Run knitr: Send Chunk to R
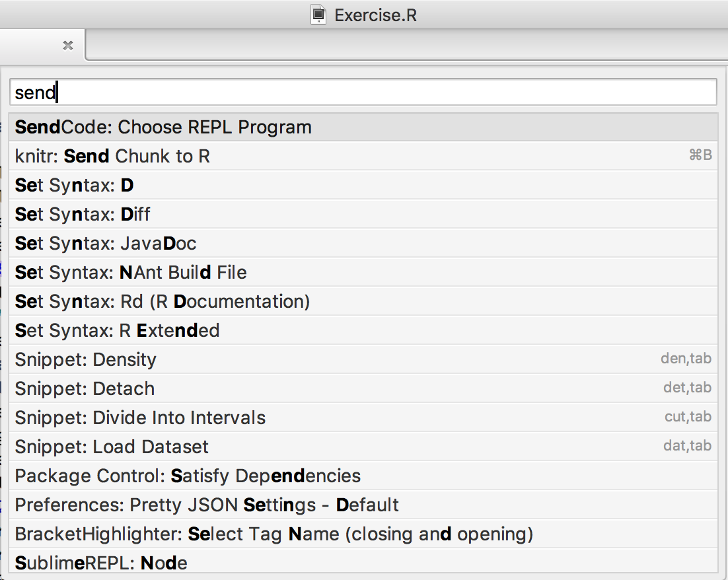The width and height of the screenshot is (728, 580). 363,155
